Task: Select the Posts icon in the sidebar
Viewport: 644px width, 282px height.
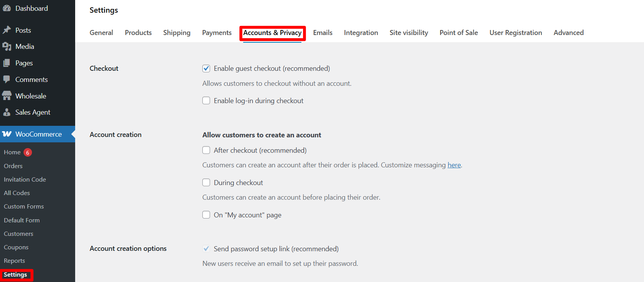Action: point(7,30)
